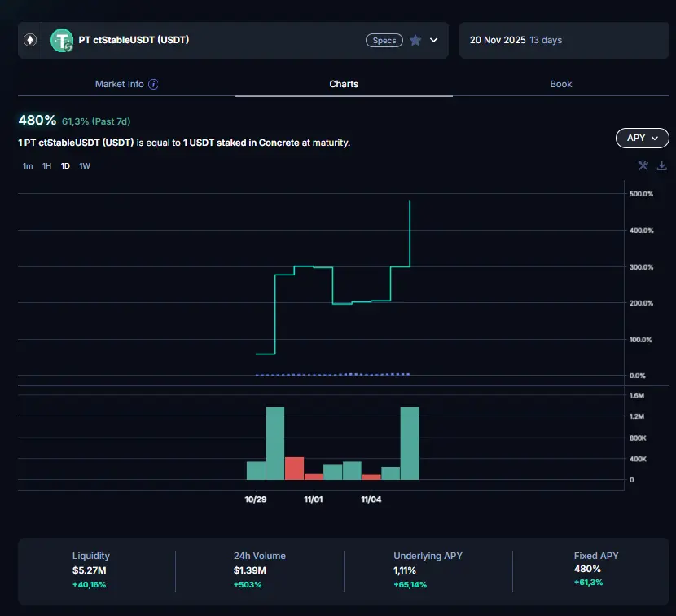Click the Specs button
676x616 pixels.
[384, 40]
